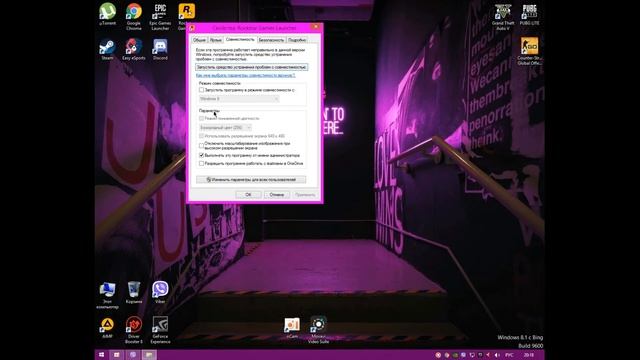Select the Корзина recycle bin icon

134,292
